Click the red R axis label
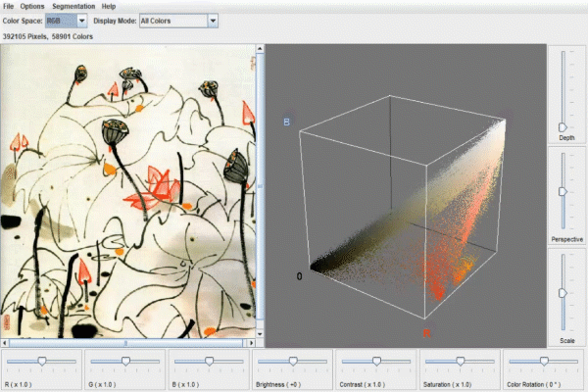 426,333
